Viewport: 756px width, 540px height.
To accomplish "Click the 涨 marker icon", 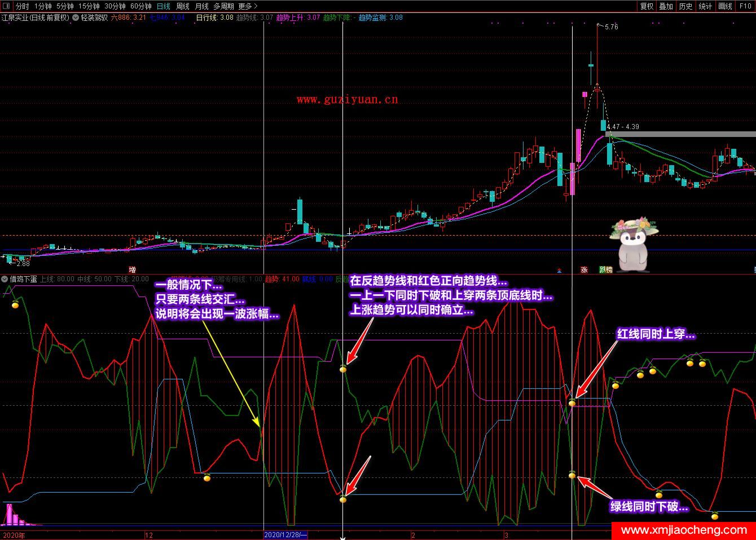I will point(584,270).
